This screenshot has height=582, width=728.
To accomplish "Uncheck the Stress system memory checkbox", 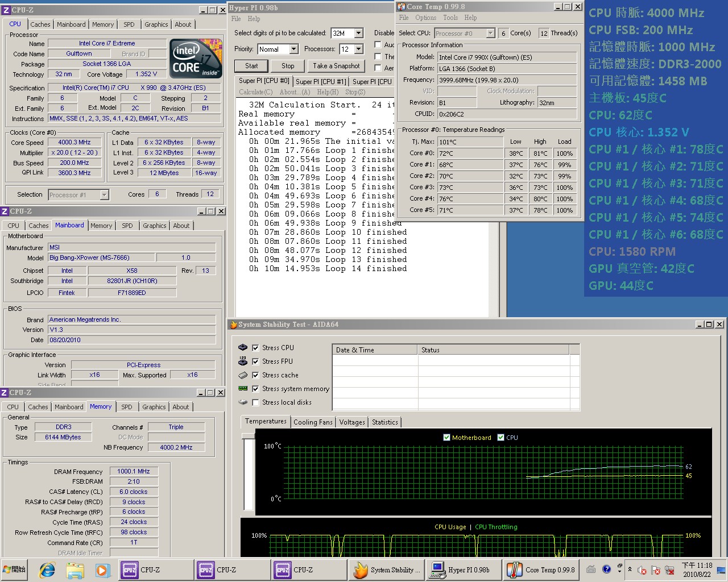I will (x=255, y=389).
